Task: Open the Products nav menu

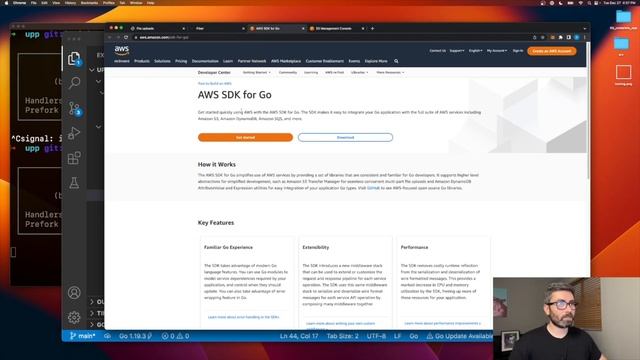Action: point(142,61)
